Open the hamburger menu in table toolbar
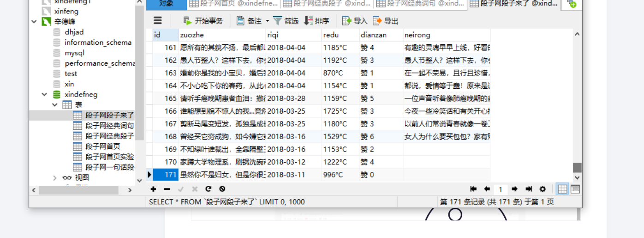 click(158, 20)
